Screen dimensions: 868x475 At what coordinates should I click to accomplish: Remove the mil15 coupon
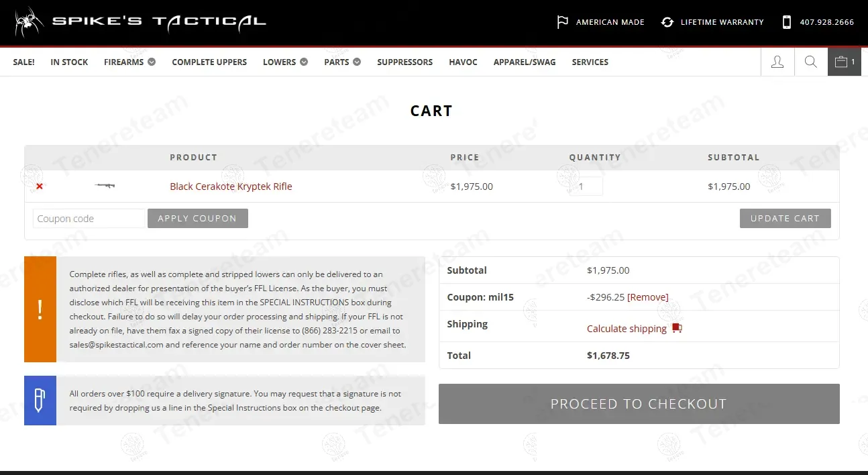click(648, 297)
